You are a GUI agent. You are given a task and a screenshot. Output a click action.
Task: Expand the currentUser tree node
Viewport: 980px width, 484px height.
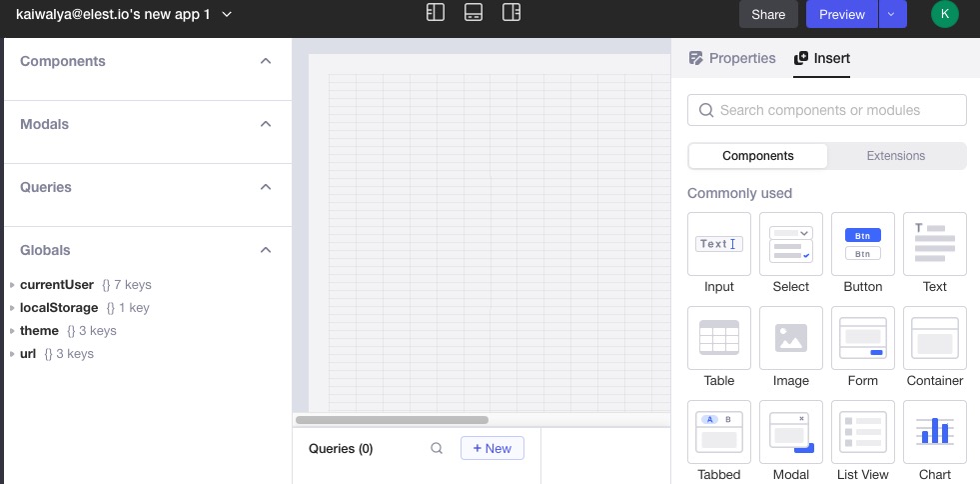[x=12, y=285]
